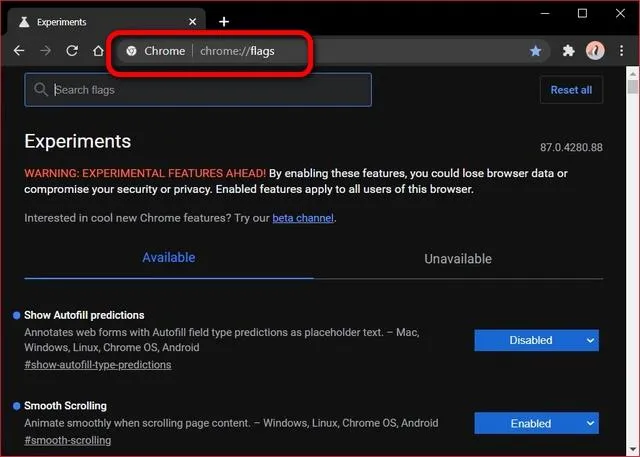Image resolution: width=640 pixels, height=457 pixels.
Task: Minimize the Chrome window
Action: click(x=544, y=13)
